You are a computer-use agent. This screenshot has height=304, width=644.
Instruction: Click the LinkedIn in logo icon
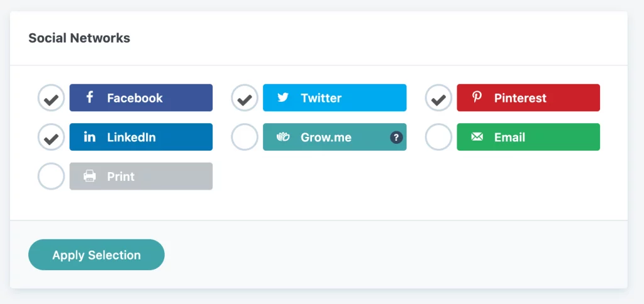[x=89, y=137]
